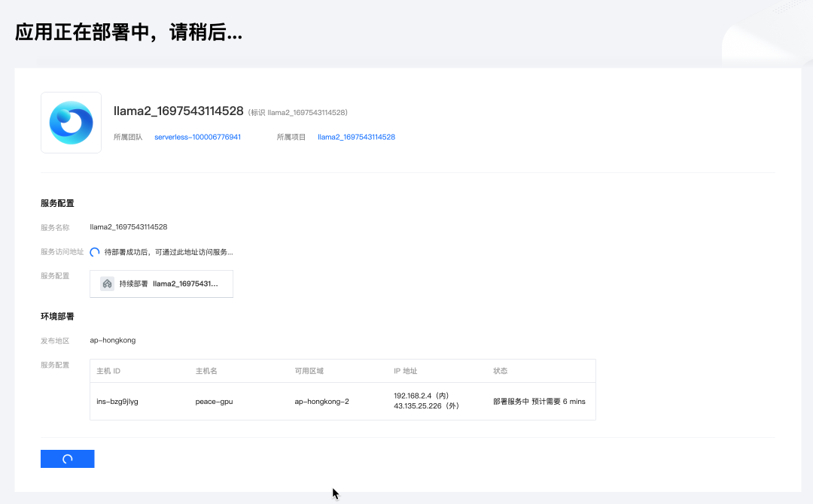This screenshot has width=813, height=504.
Task: Click the 发布地区 label
Action: point(55,341)
